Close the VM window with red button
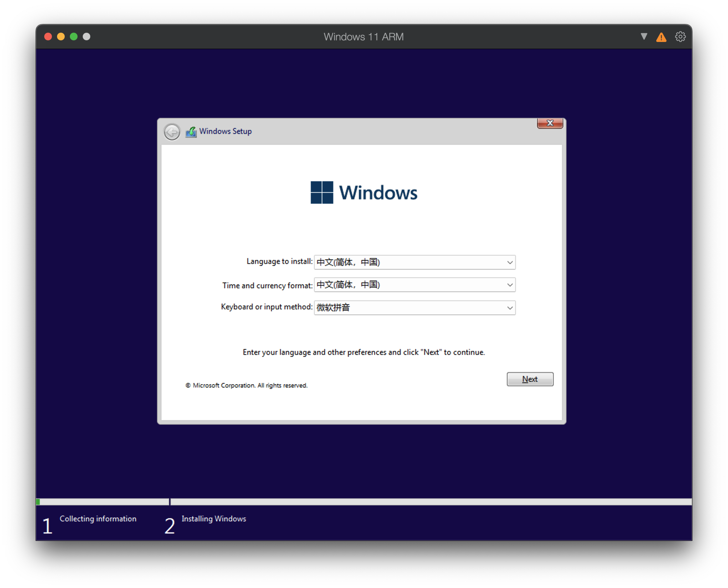 coord(48,37)
